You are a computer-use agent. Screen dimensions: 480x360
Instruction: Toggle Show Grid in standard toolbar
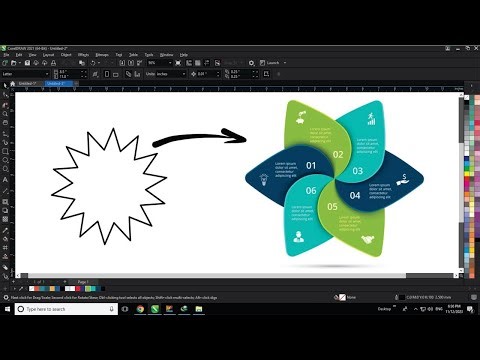(198, 63)
